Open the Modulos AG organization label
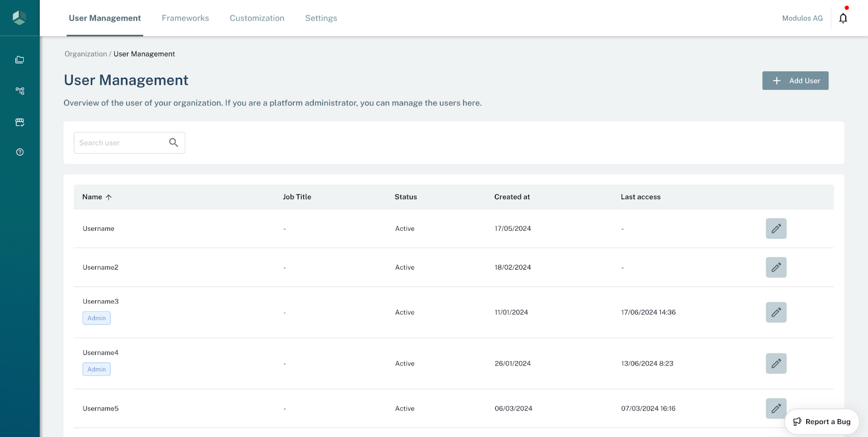 click(802, 18)
